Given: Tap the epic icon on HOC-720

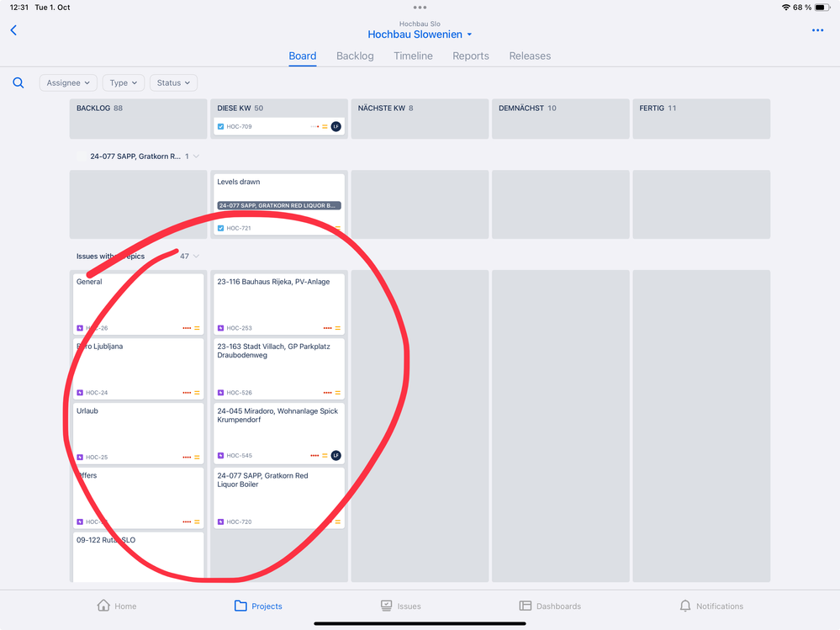Looking at the screenshot, I should [x=220, y=521].
